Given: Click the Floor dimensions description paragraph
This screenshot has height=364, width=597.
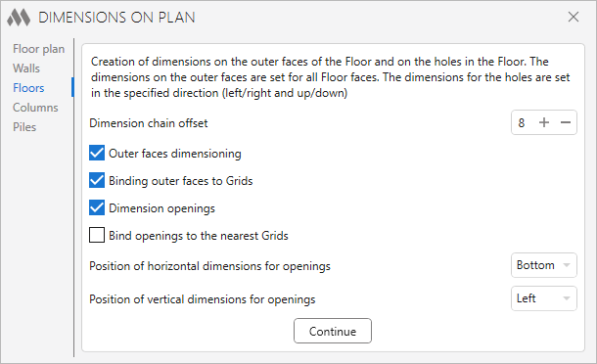Looking at the screenshot, I should click(330, 77).
